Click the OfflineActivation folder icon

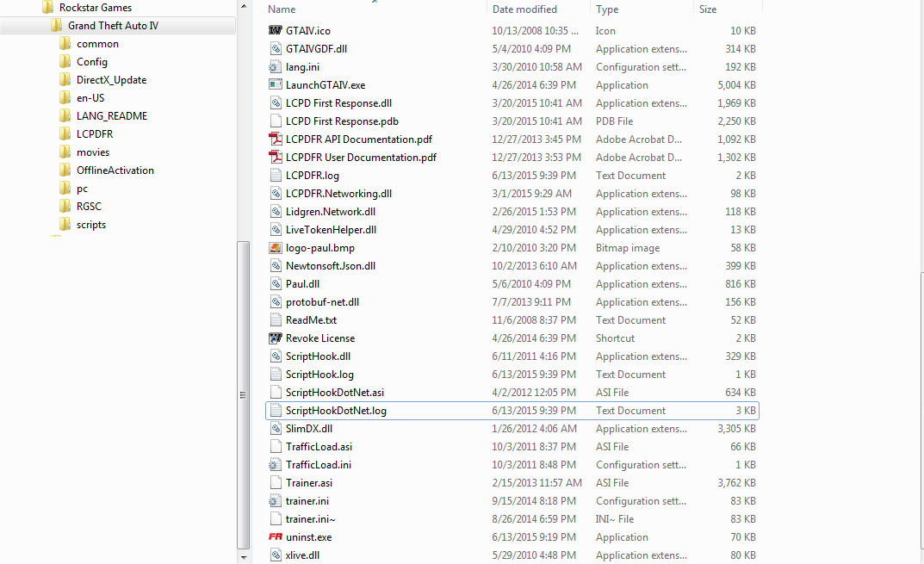point(65,170)
